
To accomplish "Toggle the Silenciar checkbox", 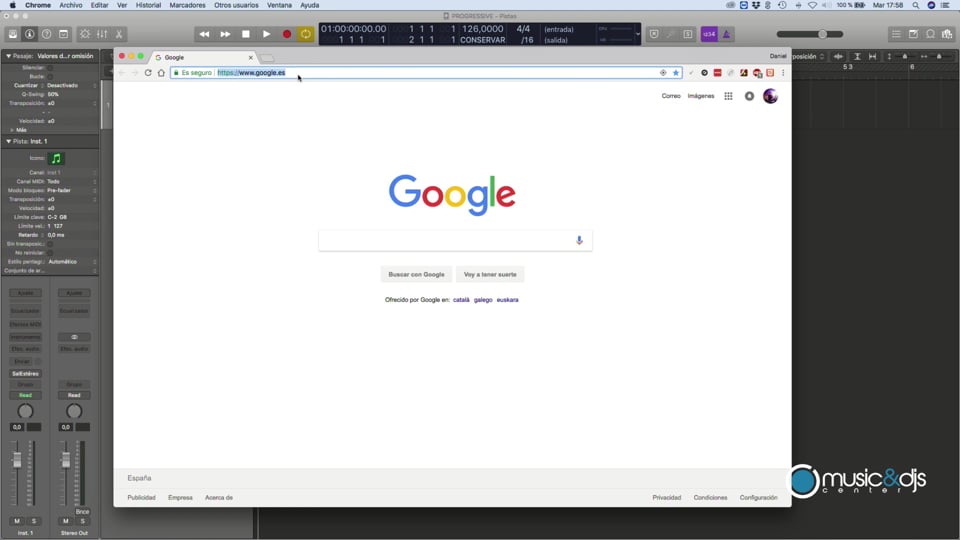I will pyautogui.click(x=50, y=68).
